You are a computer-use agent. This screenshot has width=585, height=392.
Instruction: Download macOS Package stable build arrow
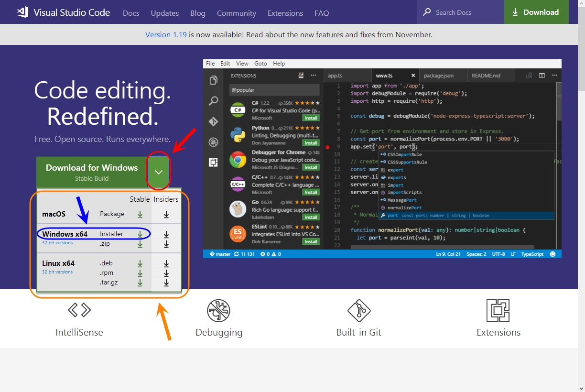(x=140, y=214)
